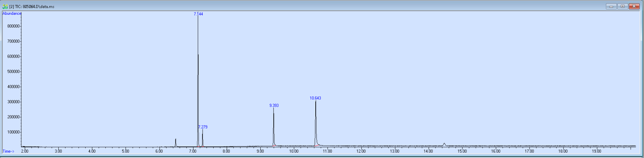Image resolution: width=644 pixels, height=158 pixels.
Task: Minimize the TIC 805064.D window
Action: coord(611,6)
